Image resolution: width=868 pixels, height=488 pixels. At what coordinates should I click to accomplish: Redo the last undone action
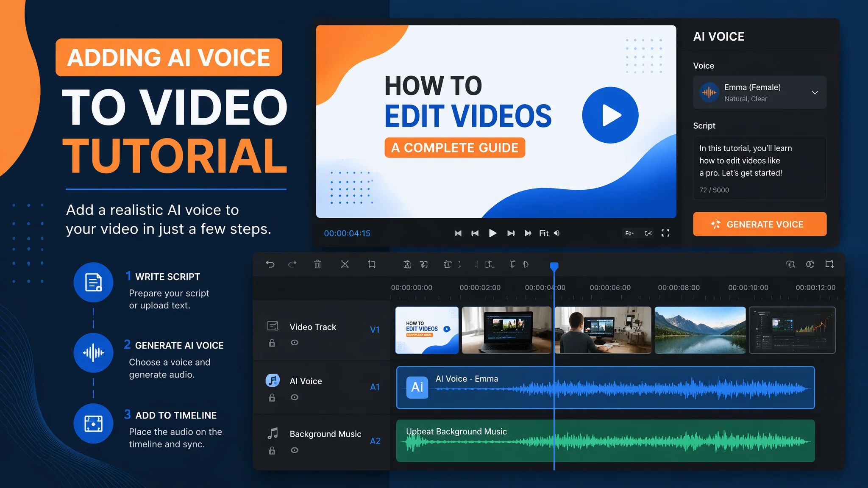pyautogui.click(x=292, y=264)
